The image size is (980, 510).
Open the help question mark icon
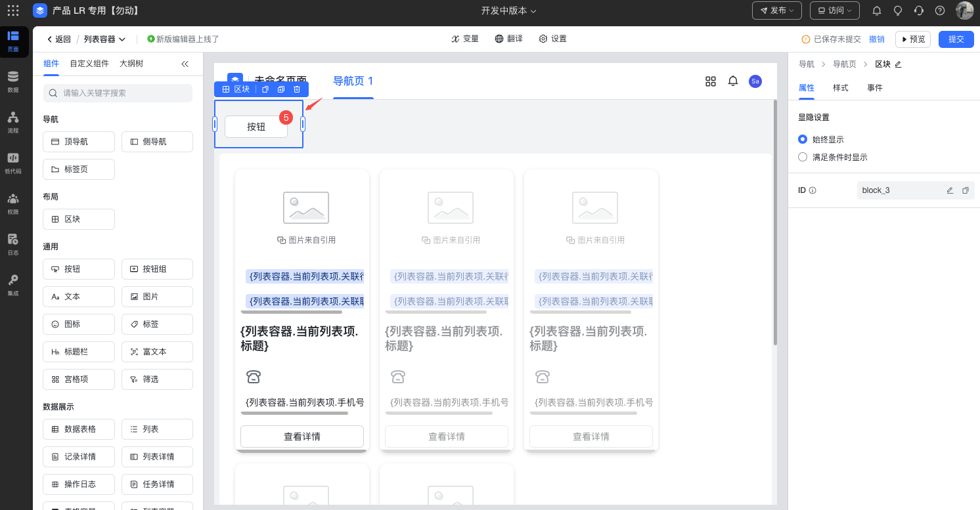point(940,11)
